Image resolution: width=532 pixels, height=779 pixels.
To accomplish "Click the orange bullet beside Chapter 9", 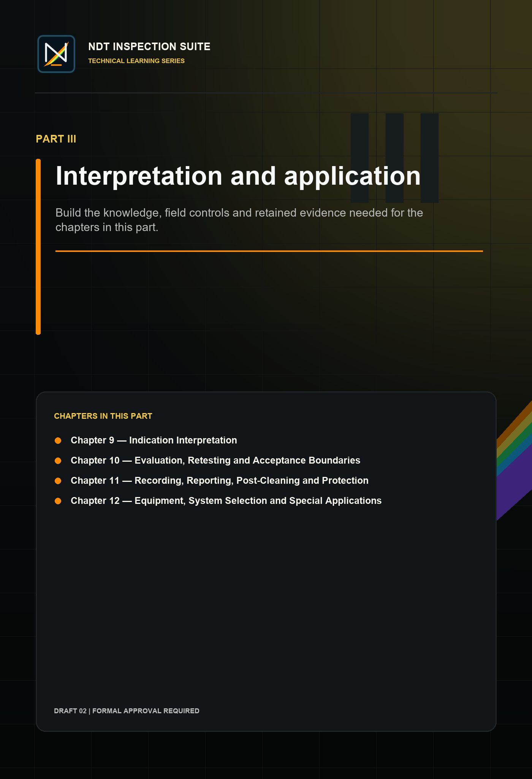I will tap(58, 440).
